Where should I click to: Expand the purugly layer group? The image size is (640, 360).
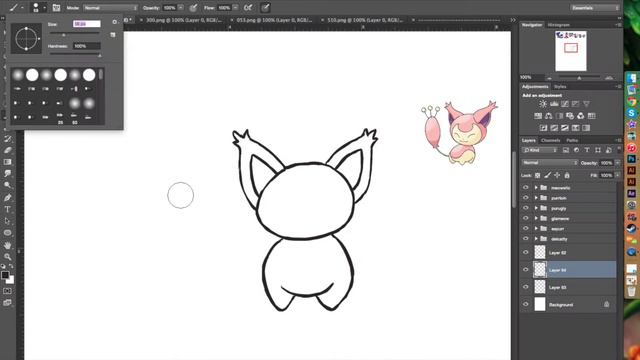tap(536, 208)
